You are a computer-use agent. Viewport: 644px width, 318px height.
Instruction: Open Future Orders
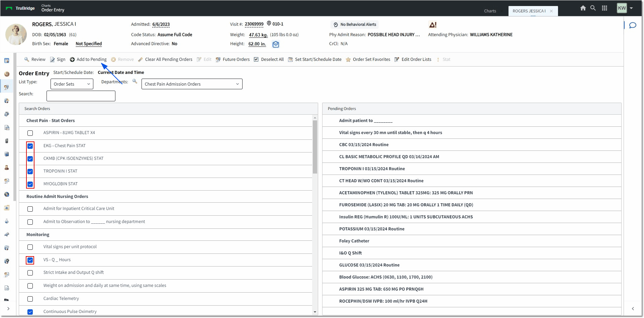pos(233,60)
